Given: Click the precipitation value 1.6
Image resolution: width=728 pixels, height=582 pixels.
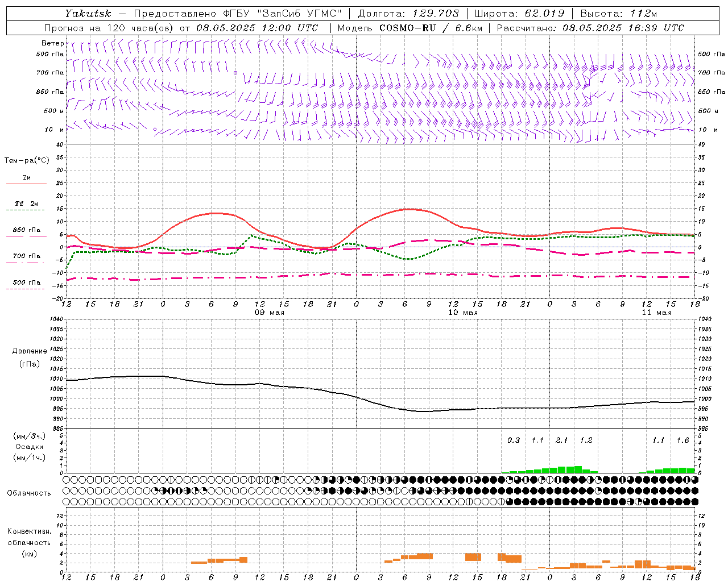Looking at the screenshot, I should [x=682, y=440].
